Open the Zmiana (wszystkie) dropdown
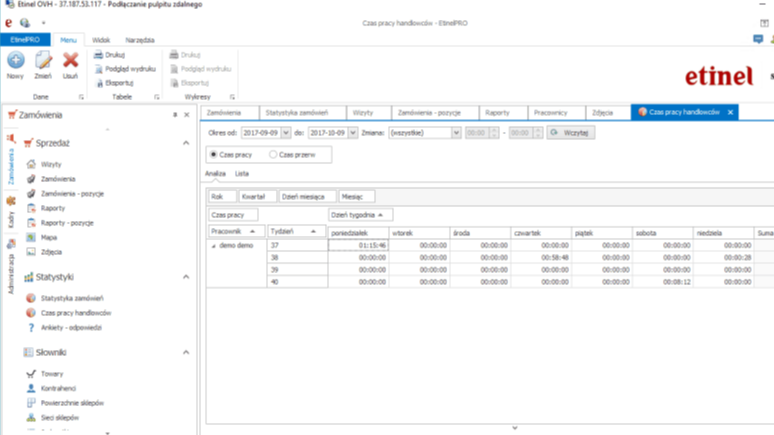 pos(456,133)
